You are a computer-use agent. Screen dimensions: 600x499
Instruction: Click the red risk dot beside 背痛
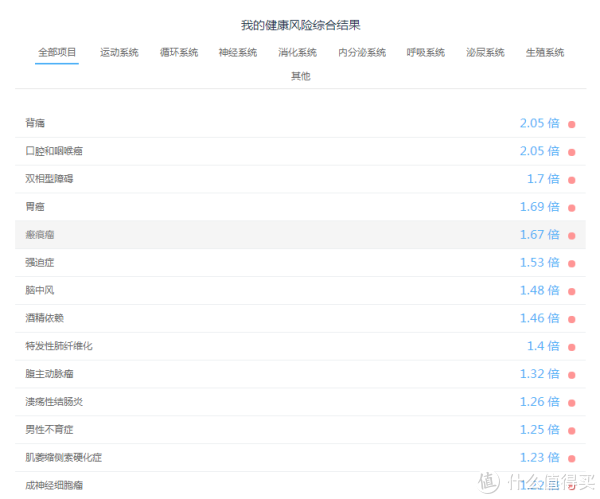click(571, 124)
